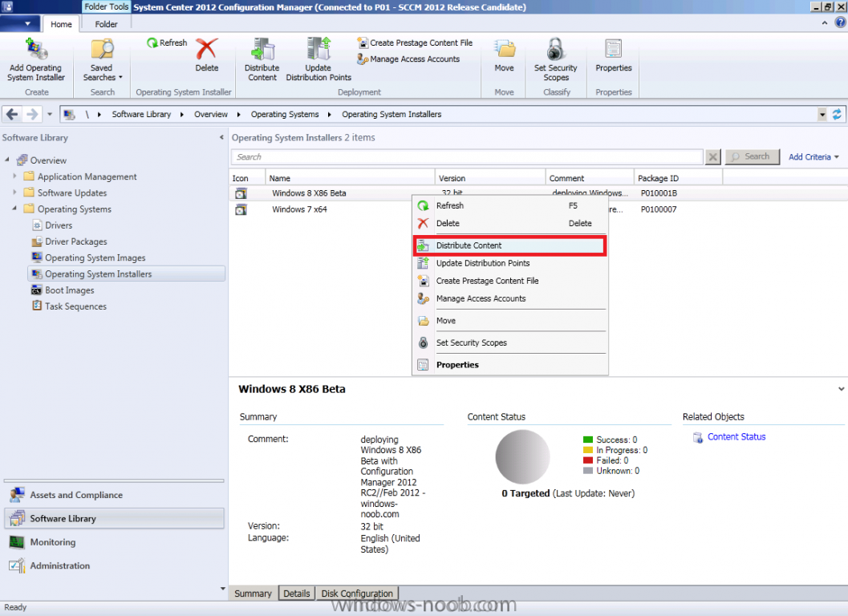Select the Driver Packages tree item

(x=75, y=241)
